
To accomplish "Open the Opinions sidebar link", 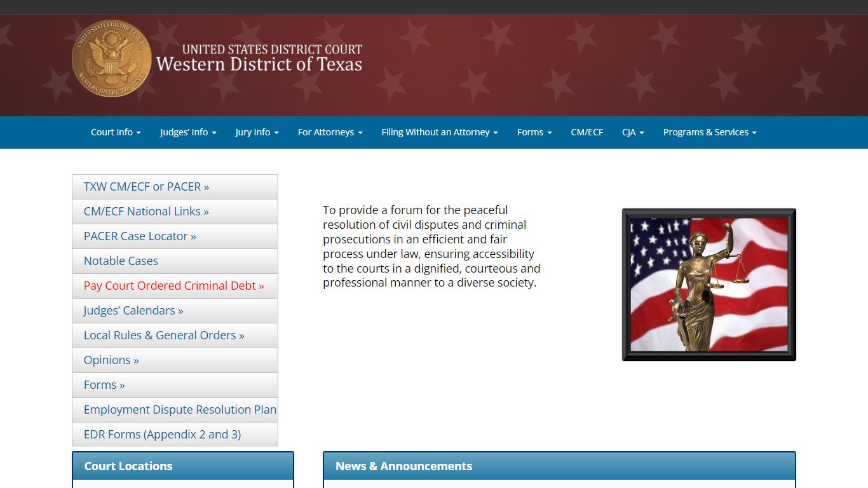I will (x=175, y=360).
